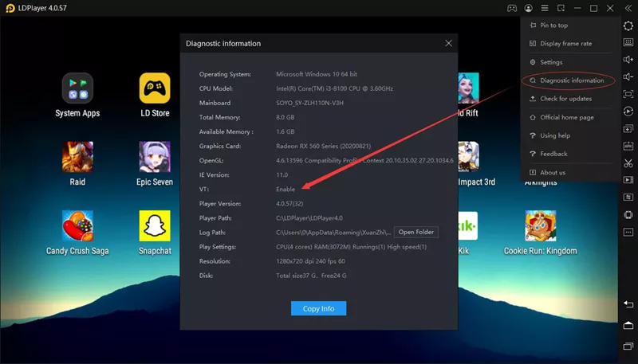Open the sidebar settings gear icon
The image size is (638, 364).
click(x=628, y=25)
